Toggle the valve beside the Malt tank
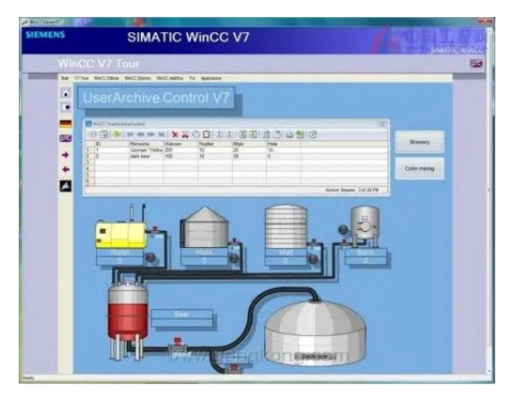Viewport: 532px width, 417px height. tap(314, 242)
